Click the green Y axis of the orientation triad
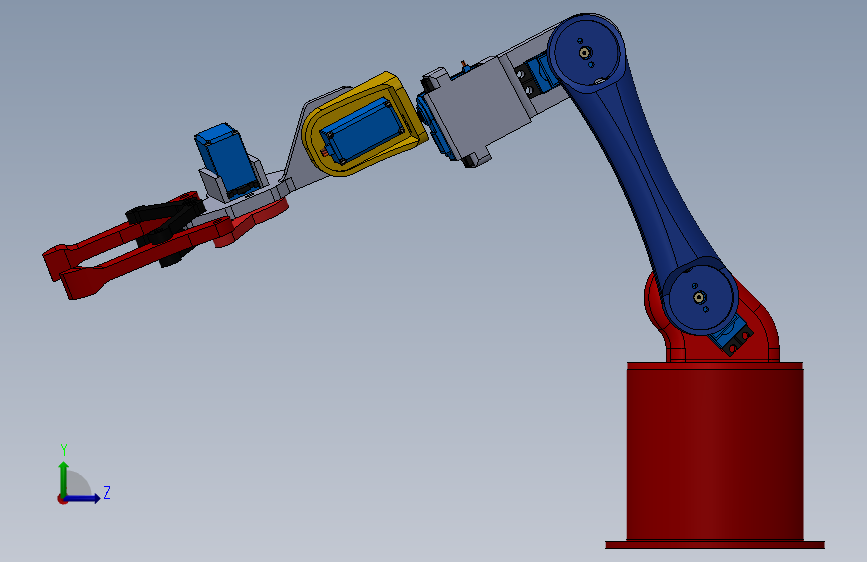 64,479
